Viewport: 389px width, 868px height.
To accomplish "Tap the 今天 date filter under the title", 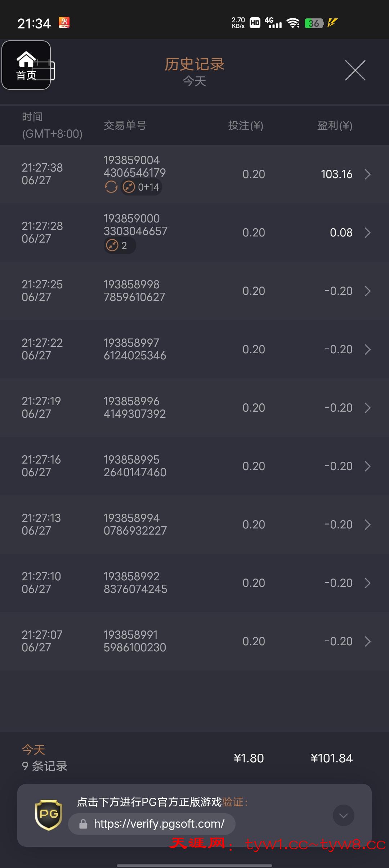I will tap(194, 81).
